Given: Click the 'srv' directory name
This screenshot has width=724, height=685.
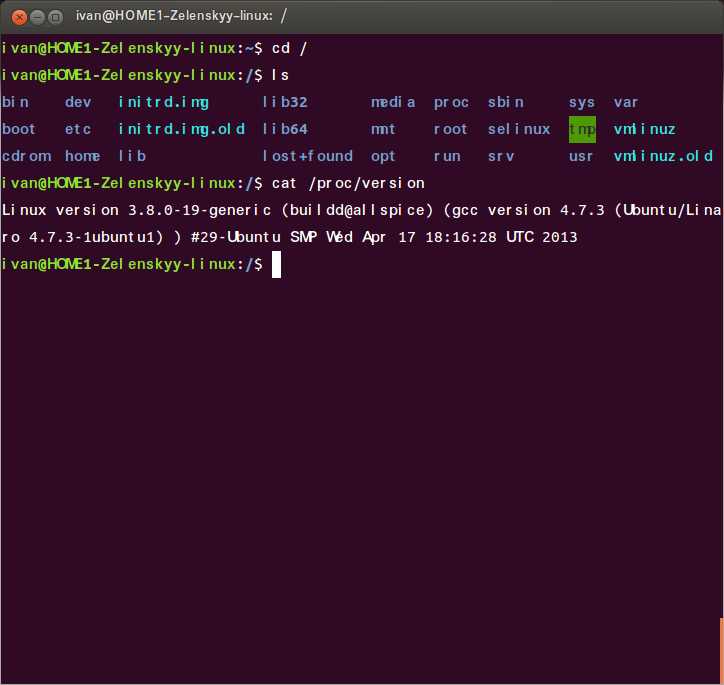Looking at the screenshot, I should [x=501, y=156].
